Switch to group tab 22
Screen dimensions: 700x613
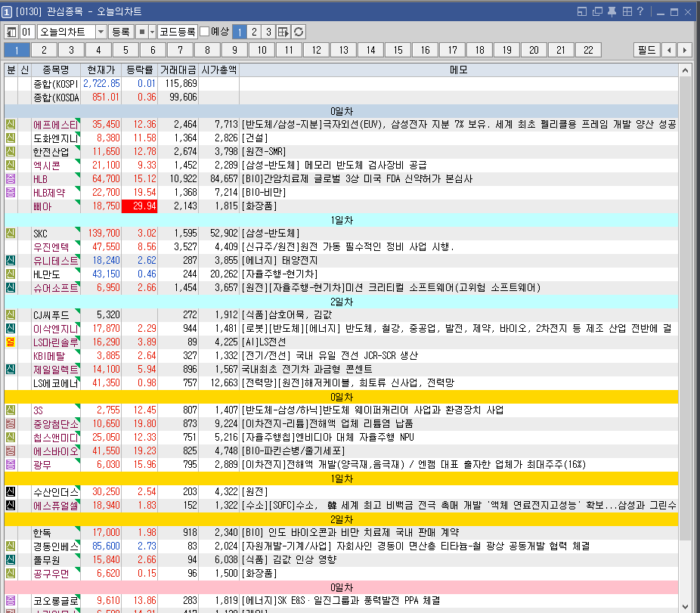[x=588, y=50]
